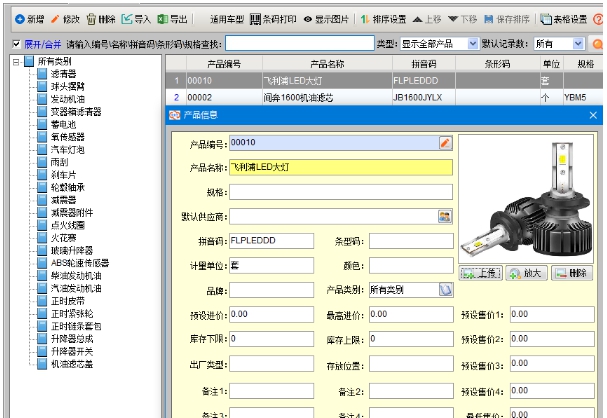The height and width of the screenshot is (418, 607).
Task: Click the 预设进价 input field
Action: [271, 315]
